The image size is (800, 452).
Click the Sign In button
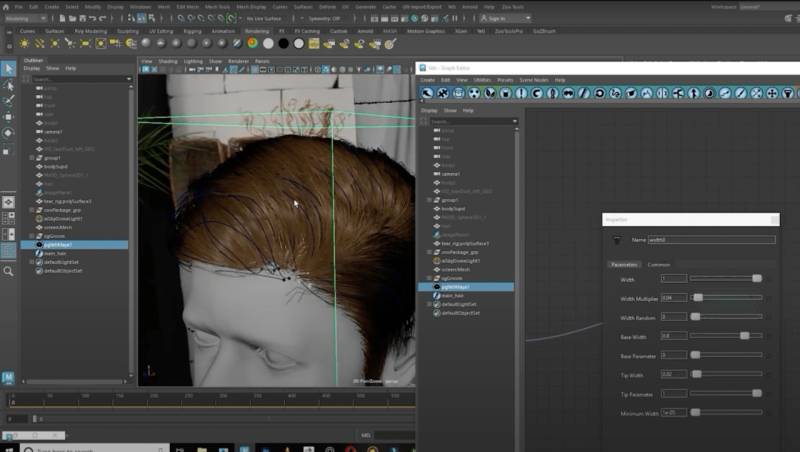coord(506,18)
